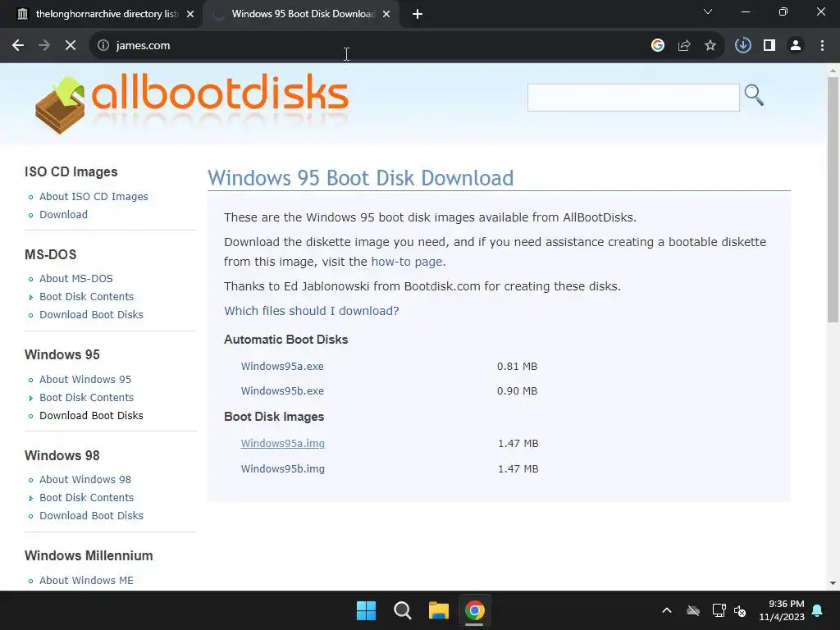This screenshot has width=840, height=630.
Task: Click the site information icon in address bar
Action: (103, 46)
